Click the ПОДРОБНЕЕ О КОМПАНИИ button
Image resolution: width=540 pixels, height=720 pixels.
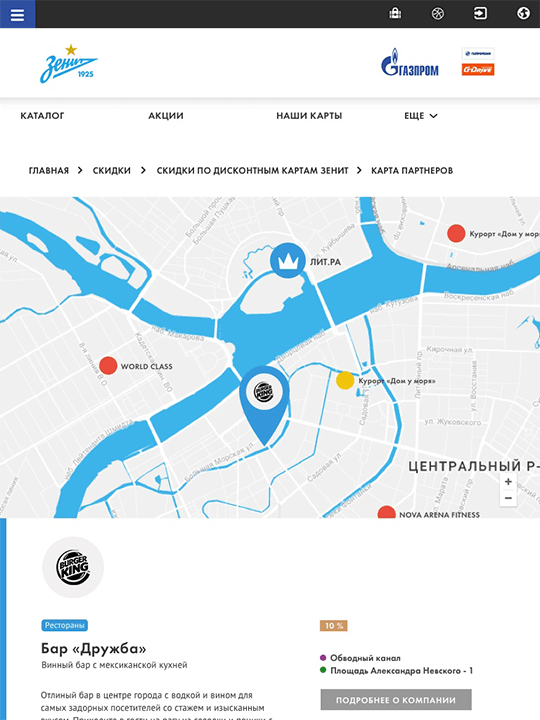point(396,700)
